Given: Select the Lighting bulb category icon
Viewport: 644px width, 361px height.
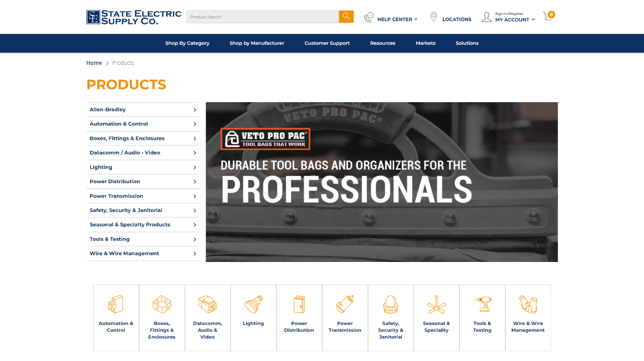Looking at the screenshot, I should pos(253,304).
